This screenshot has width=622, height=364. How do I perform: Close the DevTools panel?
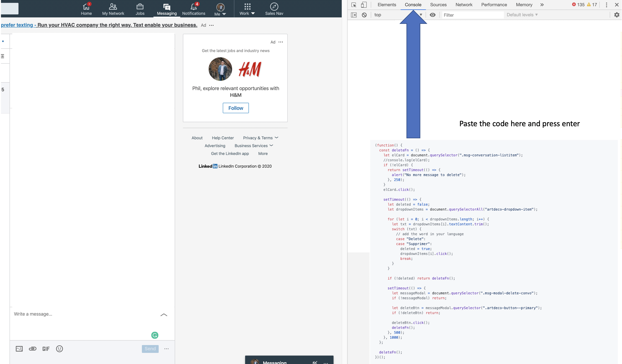tap(617, 5)
